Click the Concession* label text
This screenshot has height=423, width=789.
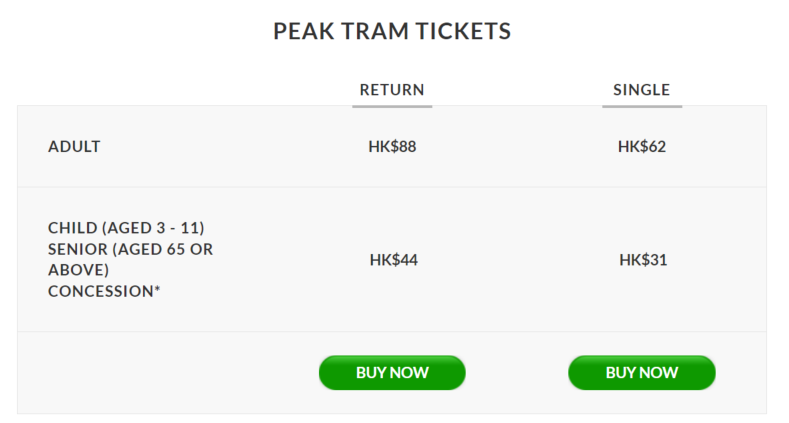[104, 291]
